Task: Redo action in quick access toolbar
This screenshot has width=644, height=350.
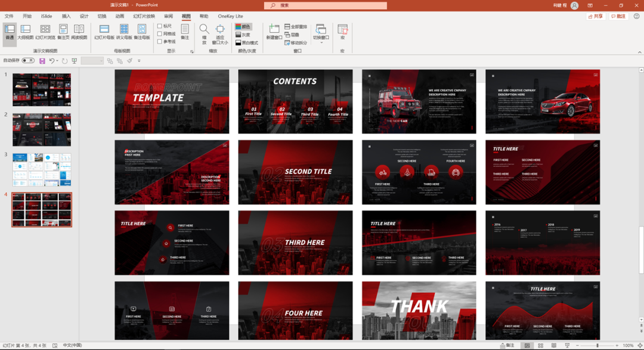Action: pyautogui.click(x=64, y=61)
